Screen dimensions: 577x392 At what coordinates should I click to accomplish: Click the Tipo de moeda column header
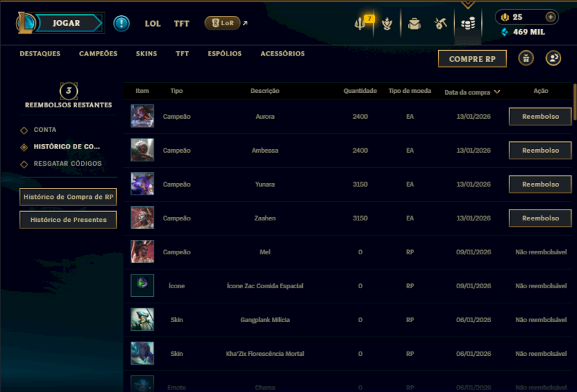pos(410,91)
